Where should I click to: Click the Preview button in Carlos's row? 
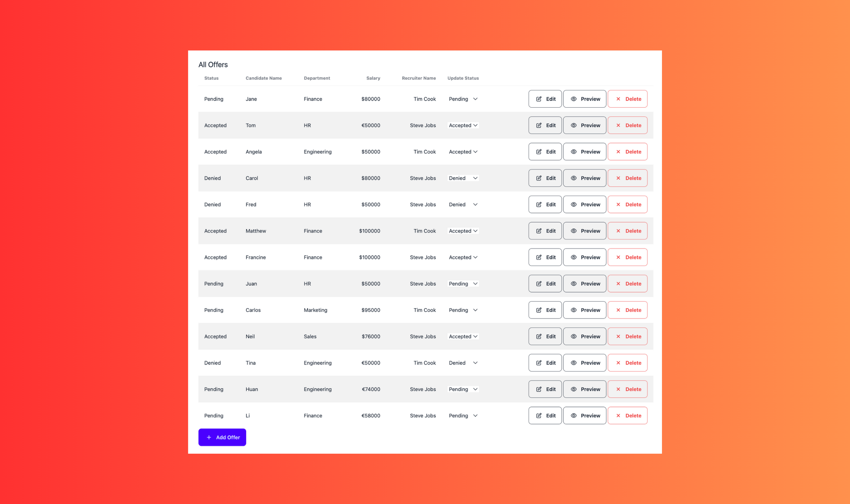[x=584, y=310]
